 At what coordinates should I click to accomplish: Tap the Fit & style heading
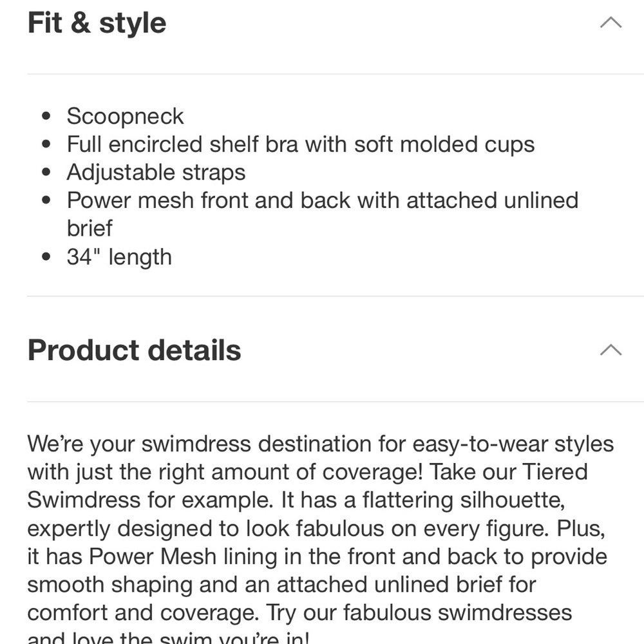pyautogui.click(x=97, y=23)
